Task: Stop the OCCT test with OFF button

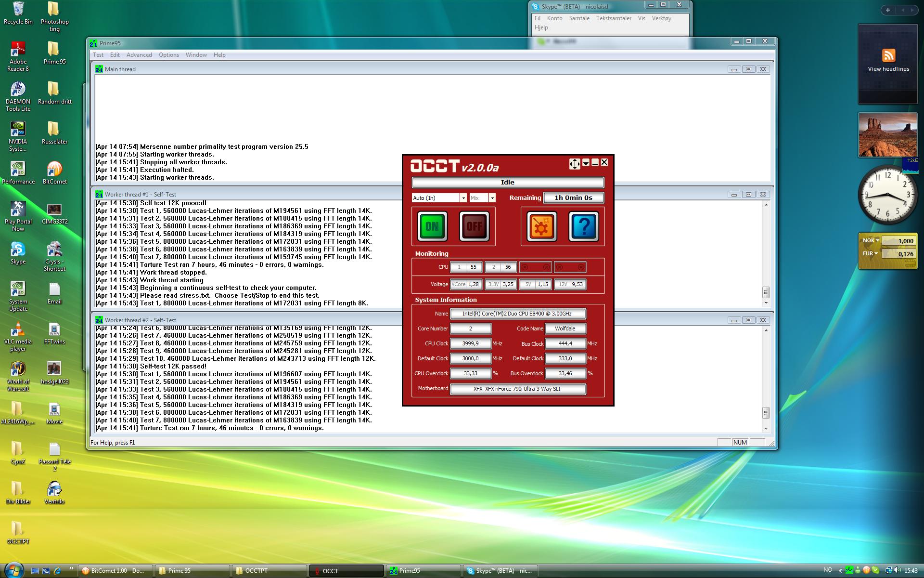Action: 474,226
